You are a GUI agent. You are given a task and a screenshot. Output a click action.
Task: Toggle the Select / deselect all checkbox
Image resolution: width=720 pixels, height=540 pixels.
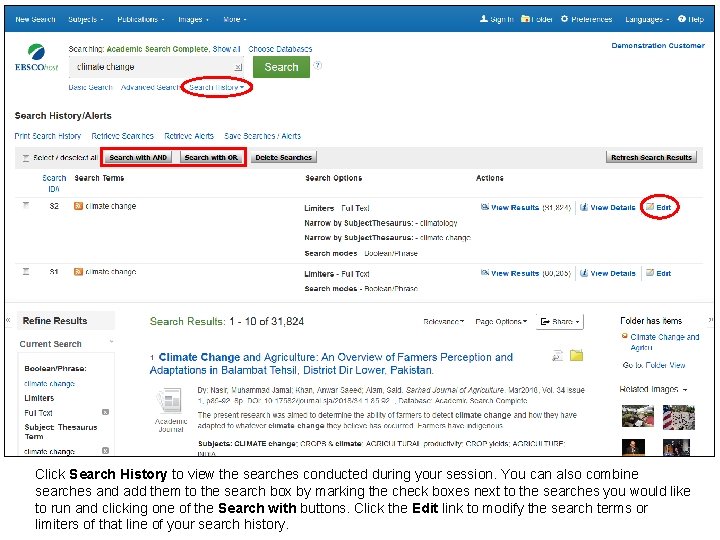click(x=26, y=158)
